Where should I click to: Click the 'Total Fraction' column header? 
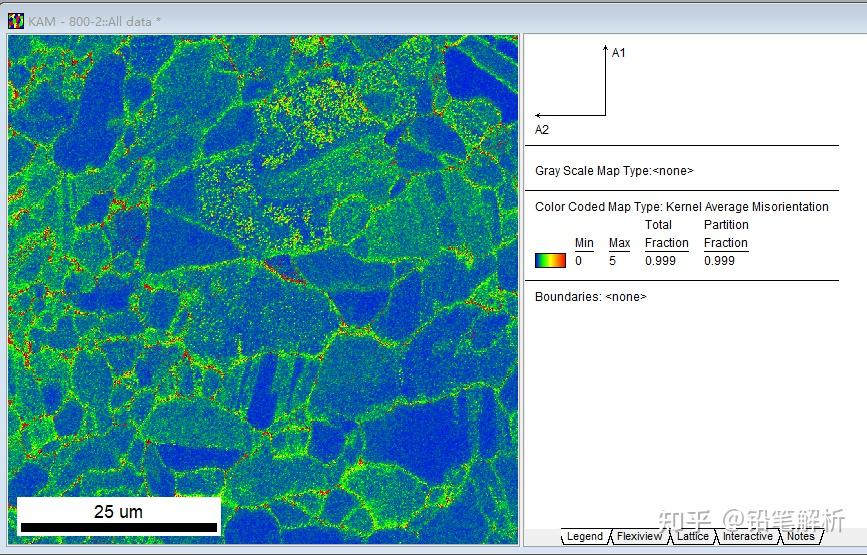(666, 234)
